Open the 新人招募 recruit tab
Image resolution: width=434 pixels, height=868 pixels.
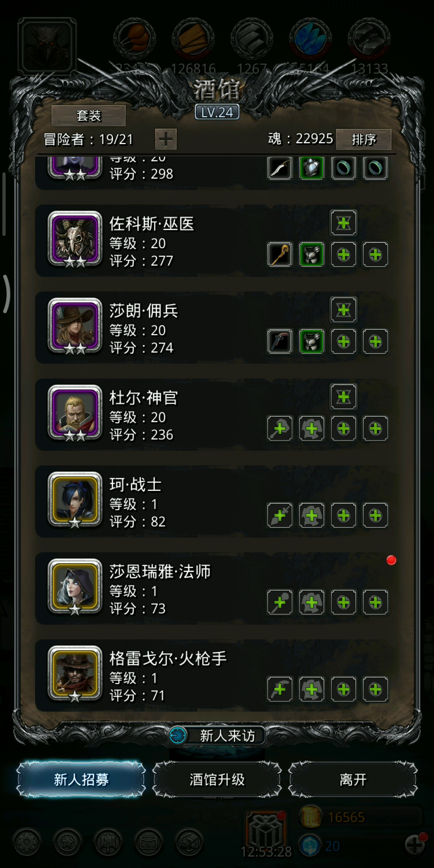click(81, 780)
